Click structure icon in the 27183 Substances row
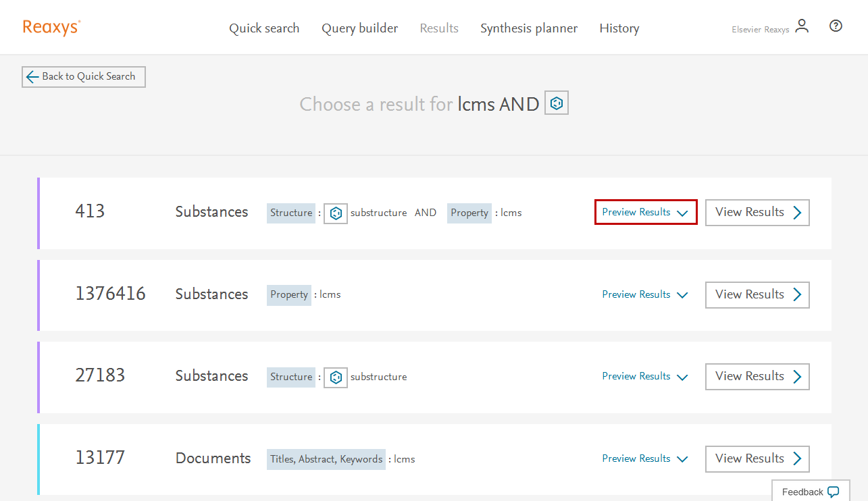868x501 pixels. (x=335, y=377)
